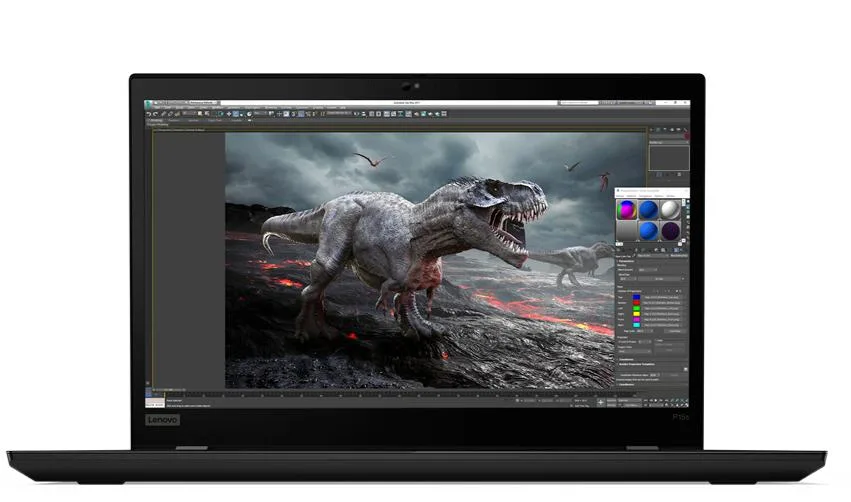Activate the Select Object tool
This screenshot has width=851, height=502.
tap(200, 114)
